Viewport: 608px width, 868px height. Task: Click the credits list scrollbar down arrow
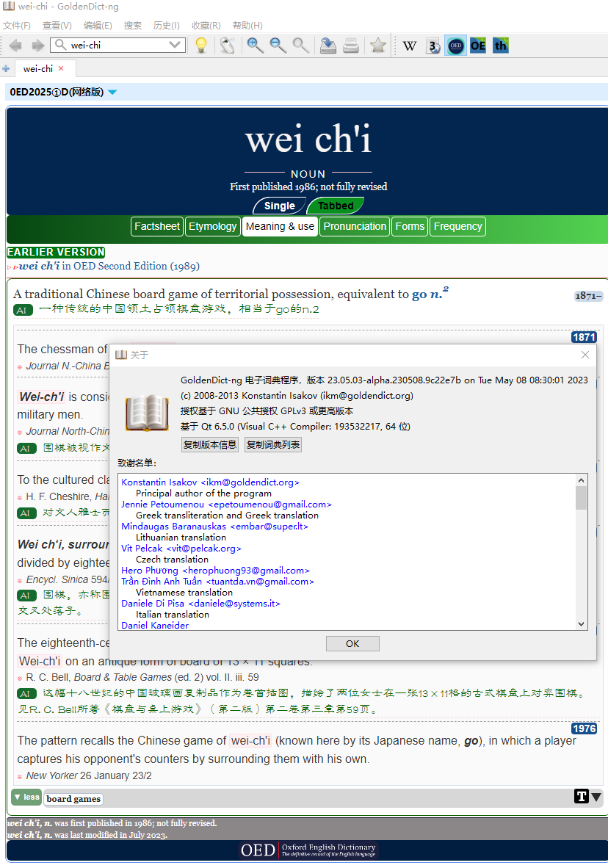581,624
